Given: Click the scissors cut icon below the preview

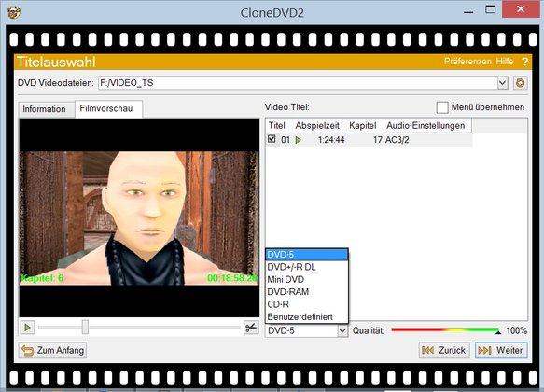Looking at the screenshot, I should 251,328.
